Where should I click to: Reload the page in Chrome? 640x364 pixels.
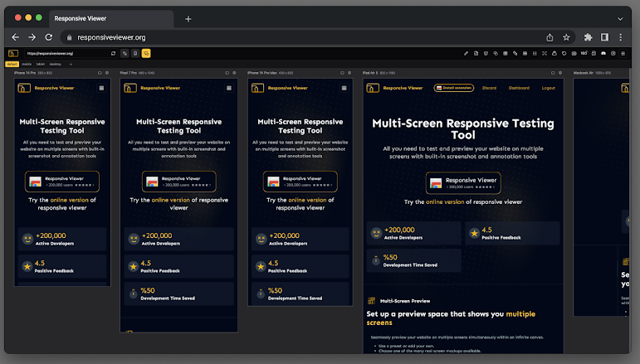click(x=49, y=37)
